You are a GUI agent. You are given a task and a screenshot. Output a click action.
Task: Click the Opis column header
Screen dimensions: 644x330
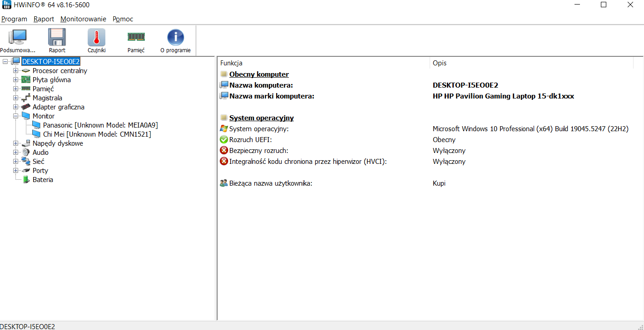click(531, 63)
